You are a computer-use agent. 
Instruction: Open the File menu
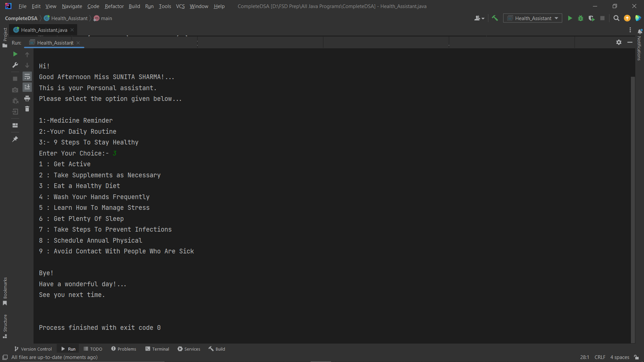tap(22, 6)
